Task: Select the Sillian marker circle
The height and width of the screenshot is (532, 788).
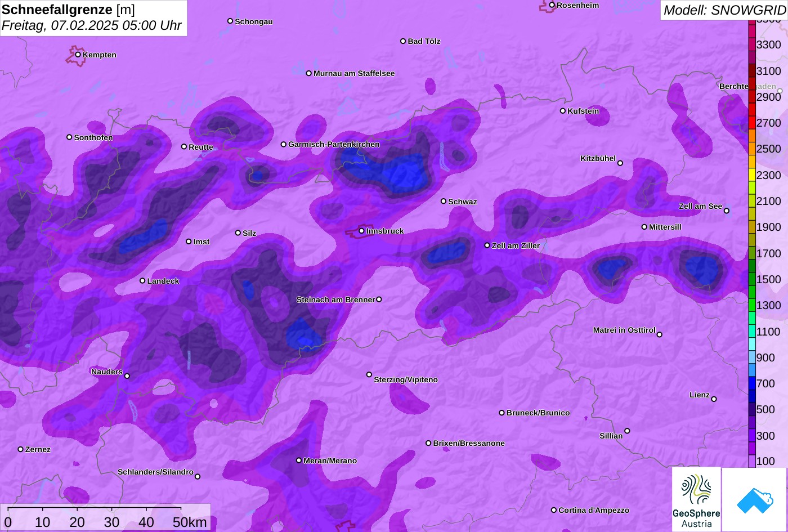Action: 627,431
